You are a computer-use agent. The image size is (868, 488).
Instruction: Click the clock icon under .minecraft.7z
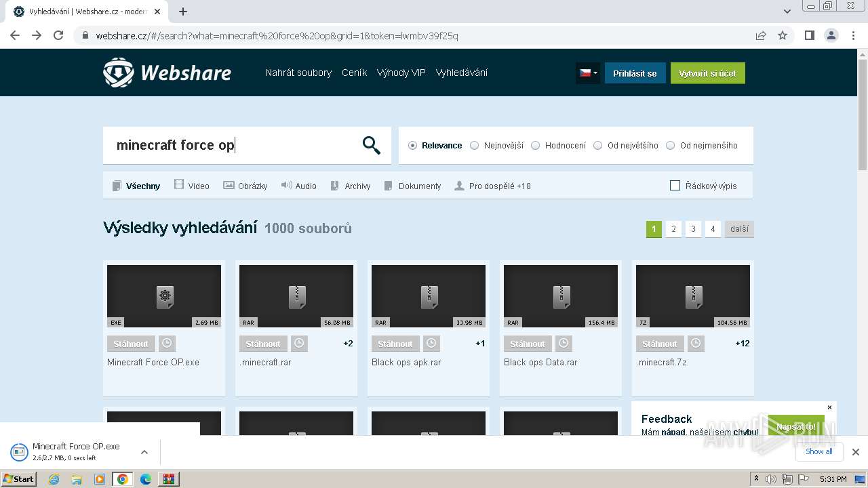[x=696, y=344]
